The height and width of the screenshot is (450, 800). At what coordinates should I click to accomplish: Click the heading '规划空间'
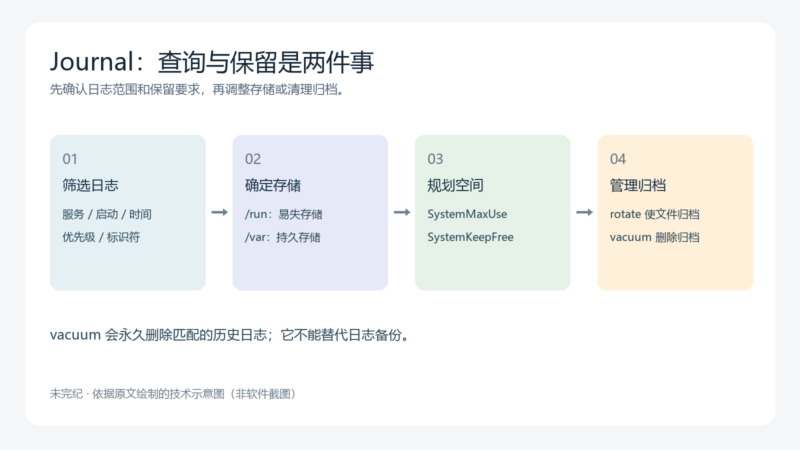coord(456,185)
